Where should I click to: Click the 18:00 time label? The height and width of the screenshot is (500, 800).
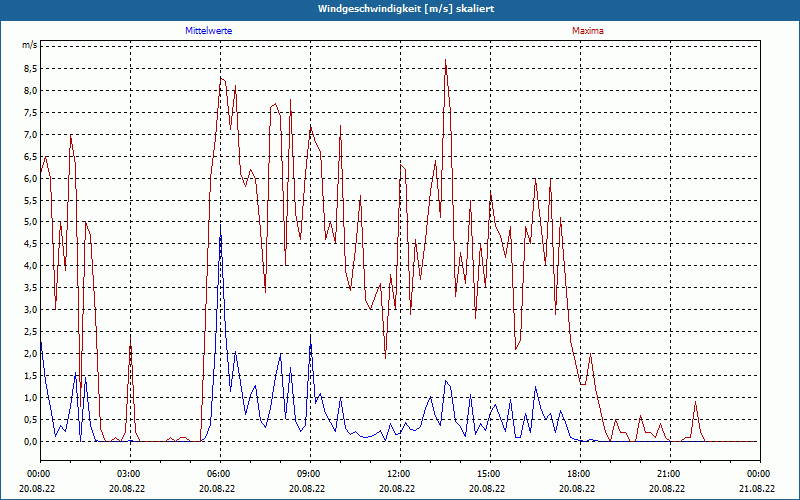[578, 474]
